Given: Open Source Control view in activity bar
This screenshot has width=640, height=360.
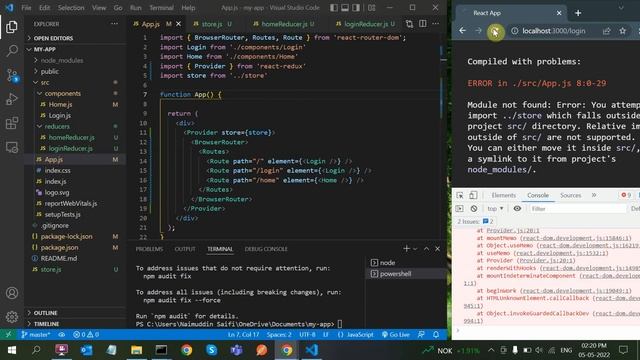Looking at the screenshot, I should (11, 75).
